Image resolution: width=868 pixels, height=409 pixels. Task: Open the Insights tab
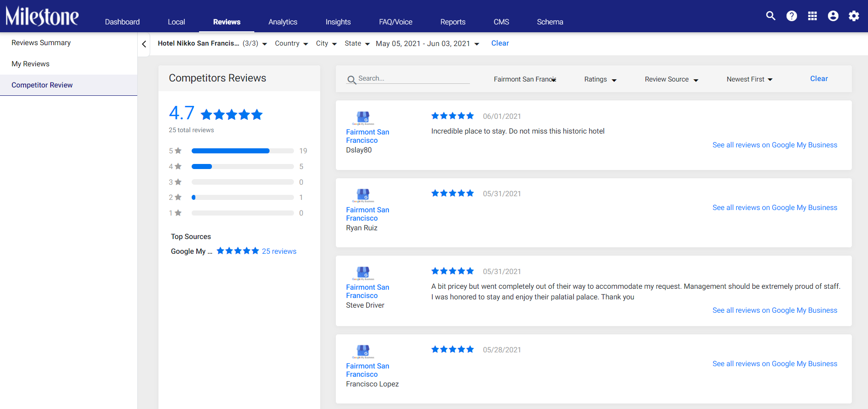[338, 22]
